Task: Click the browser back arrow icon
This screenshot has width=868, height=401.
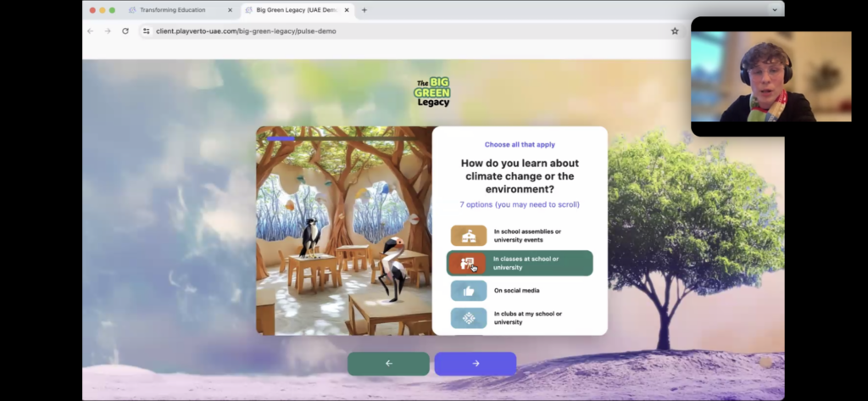Action: tap(91, 31)
